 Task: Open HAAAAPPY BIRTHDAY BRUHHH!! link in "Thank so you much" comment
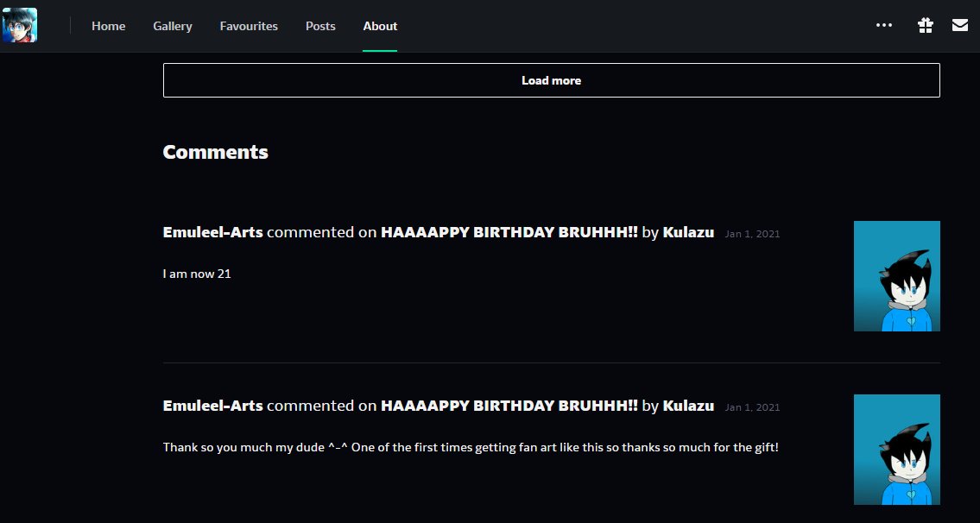pyautogui.click(x=509, y=406)
